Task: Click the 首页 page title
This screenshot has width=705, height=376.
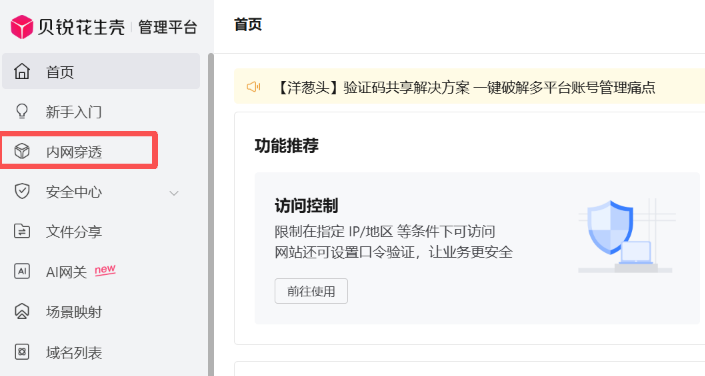Action: click(248, 24)
